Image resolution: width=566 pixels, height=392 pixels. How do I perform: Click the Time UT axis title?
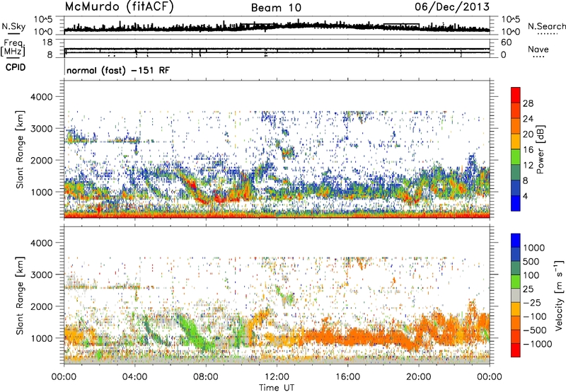(277, 388)
